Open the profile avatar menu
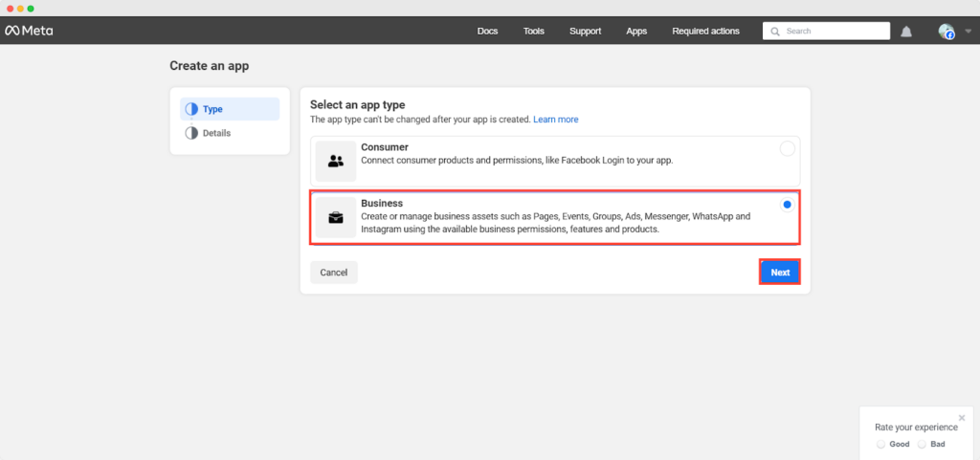 click(x=946, y=32)
